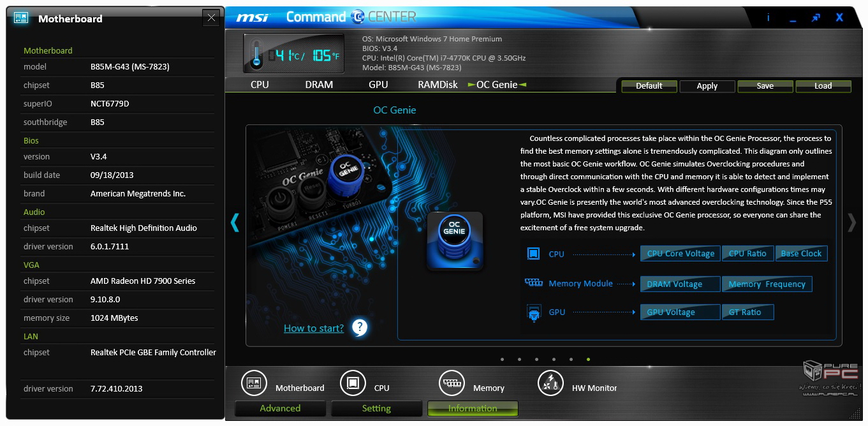Screen dimensions: 868x426
Task: Open the GPU tab
Action: tap(378, 85)
